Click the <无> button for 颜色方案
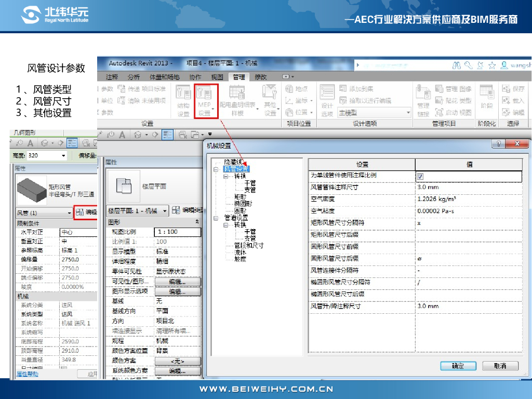The width and height of the screenshot is (532, 399). point(178,361)
